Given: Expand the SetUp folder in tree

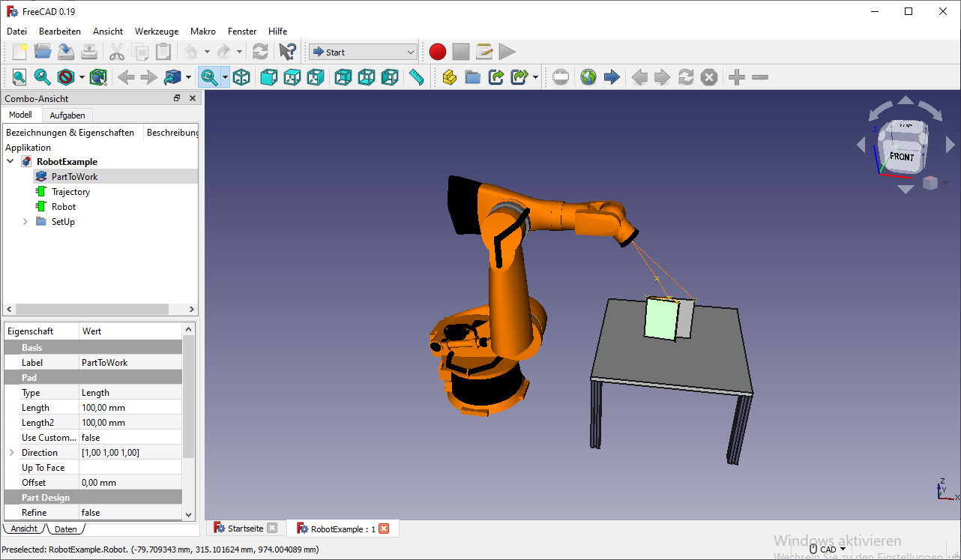Looking at the screenshot, I should coord(25,222).
